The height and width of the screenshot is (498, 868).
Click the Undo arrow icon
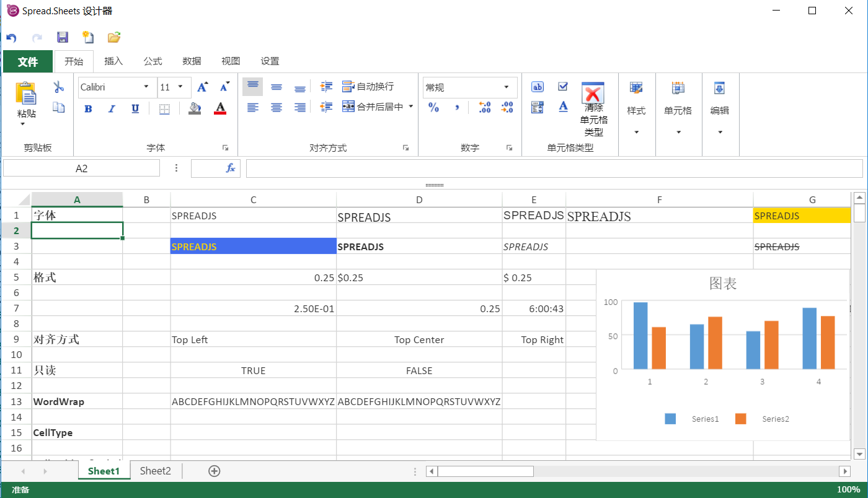[11, 38]
